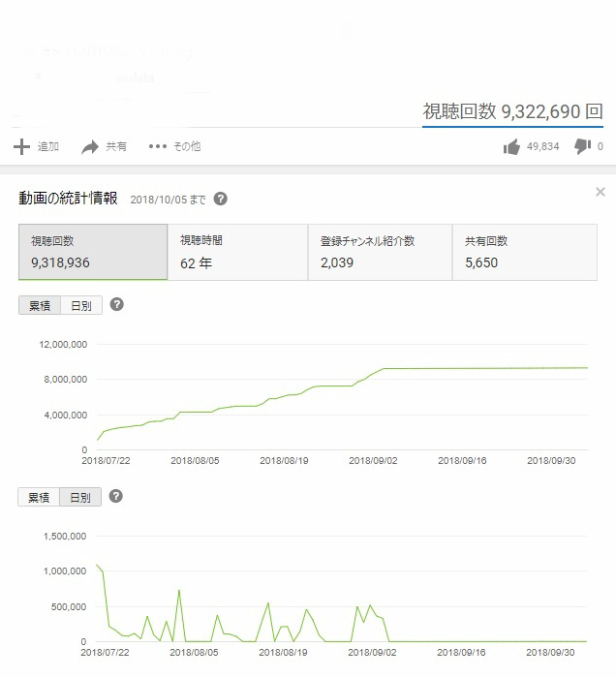Viewport: 616px width, 678px height.
Task: Click the 共有 text label
Action: pos(116,147)
